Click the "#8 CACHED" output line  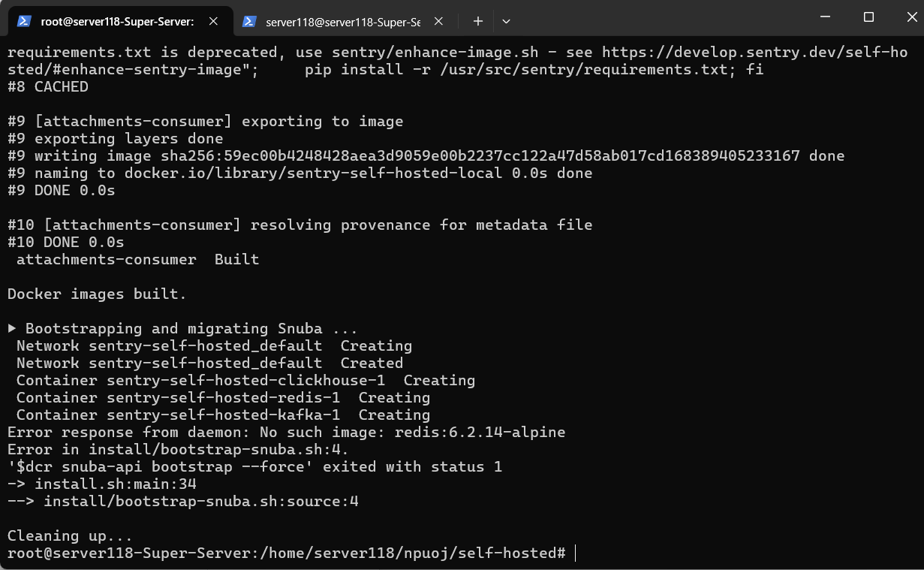pos(48,87)
